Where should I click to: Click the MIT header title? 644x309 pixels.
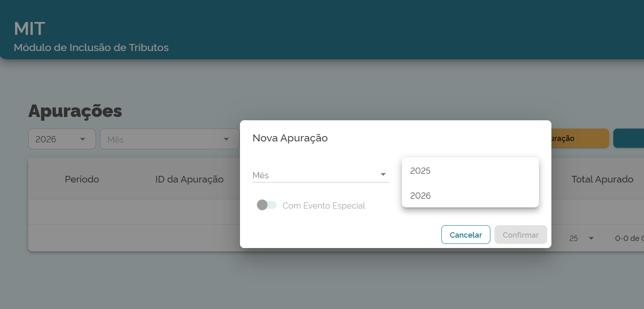pyautogui.click(x=29, y=29)
